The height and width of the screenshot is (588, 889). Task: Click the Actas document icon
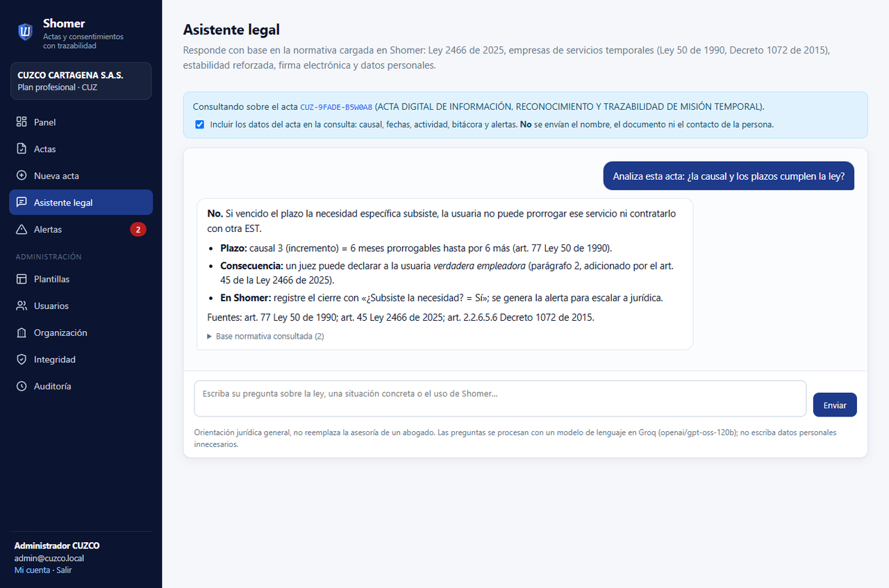click(x=22, y=149)
